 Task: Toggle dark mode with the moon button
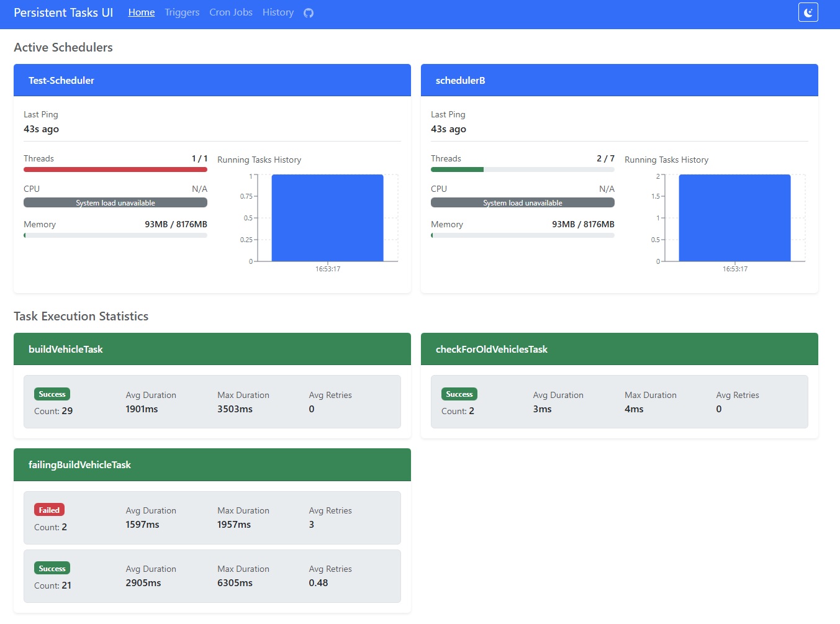point(808,12)
